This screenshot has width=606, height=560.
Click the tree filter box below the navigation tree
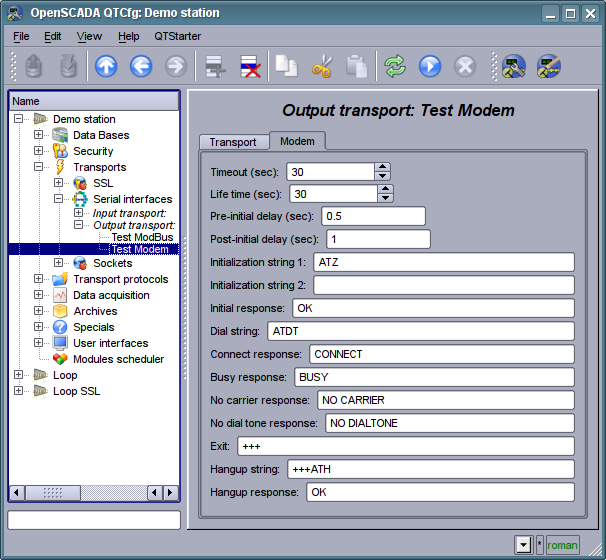94,520
